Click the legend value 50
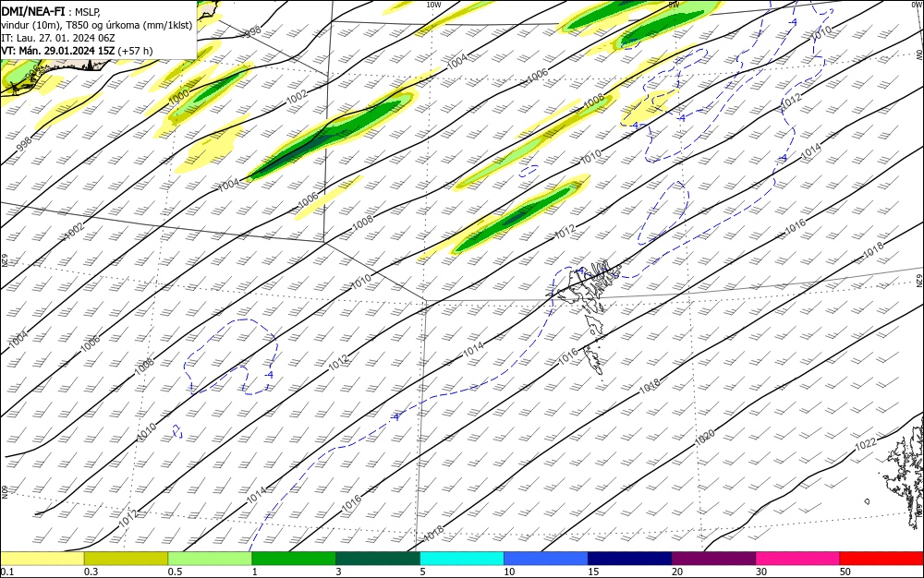Screen dimensions: 924x578 click(845, 572)
